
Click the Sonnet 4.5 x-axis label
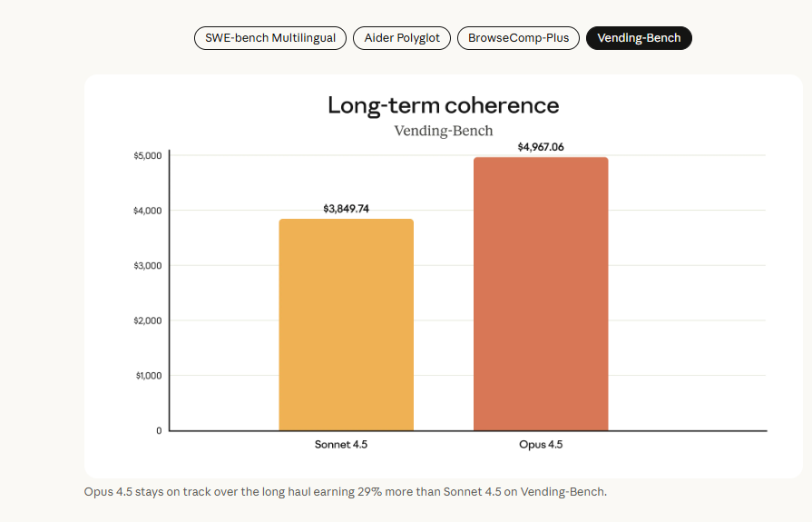pyautogui.click(x=341, y=445)
